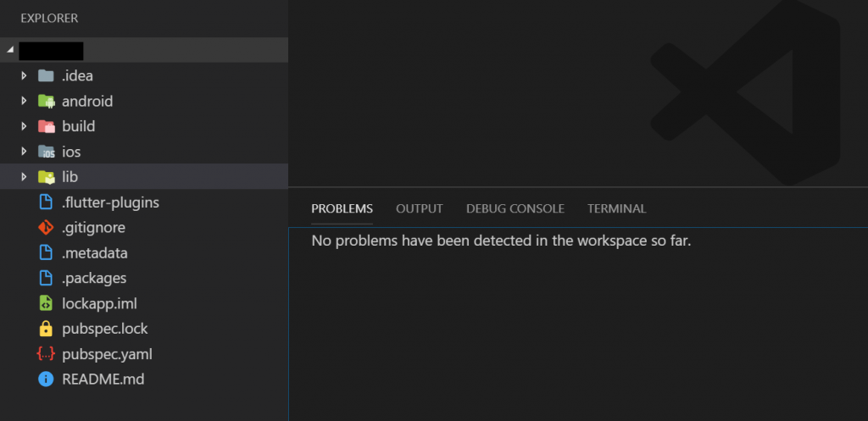868x421 pixels.
Task: Click the red build folder icon
Action: (x=46, y=127)
